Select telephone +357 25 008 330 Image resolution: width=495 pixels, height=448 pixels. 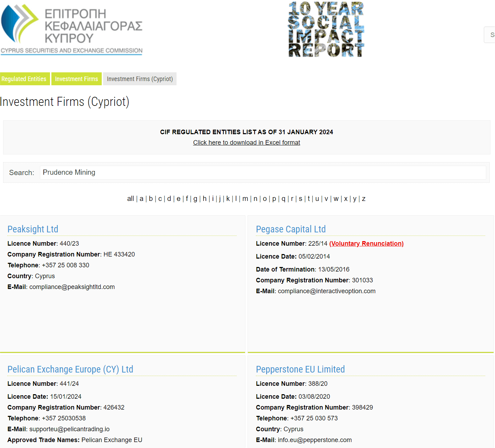click(x=65, y=265)
